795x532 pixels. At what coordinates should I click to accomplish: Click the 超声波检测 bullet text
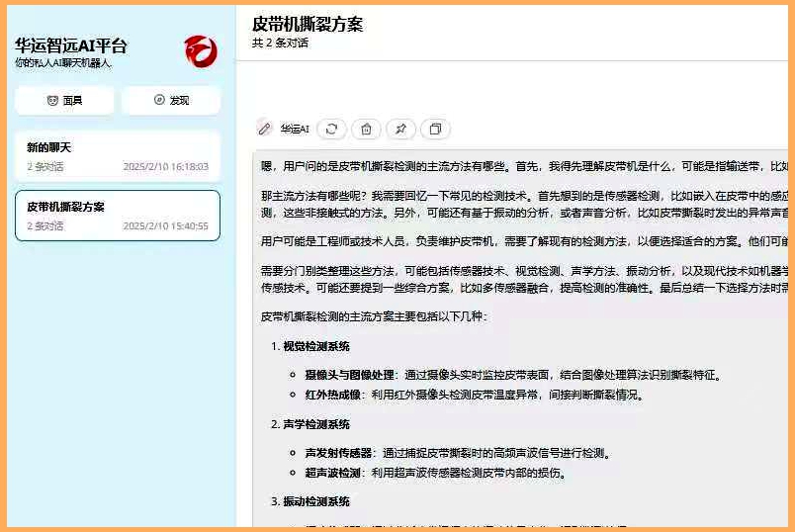[x=331, y=473]
